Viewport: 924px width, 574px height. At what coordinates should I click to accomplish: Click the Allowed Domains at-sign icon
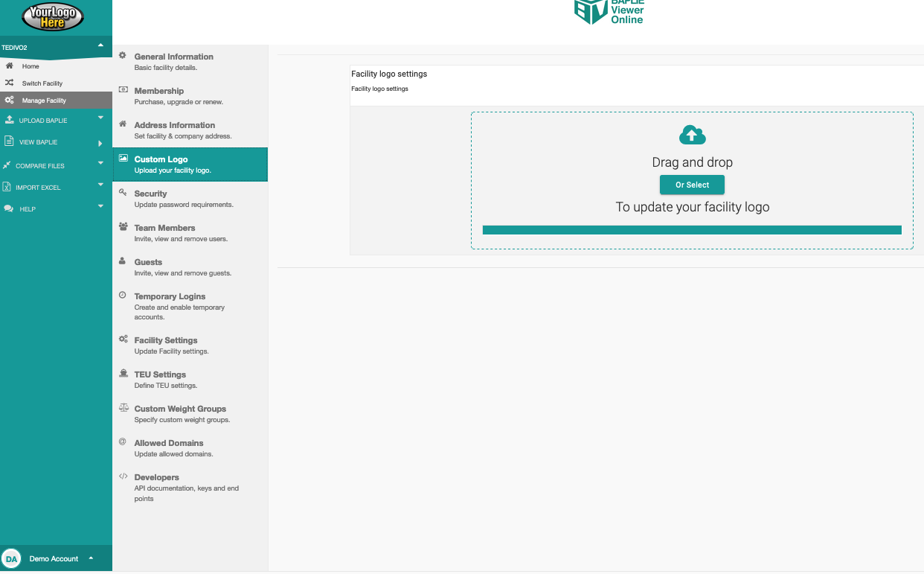coord(123,441)
